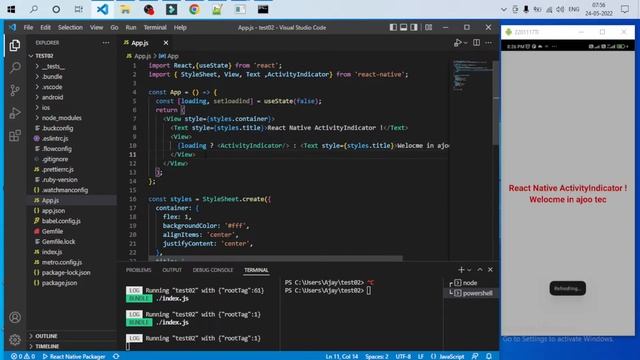Image resolution: width=640 pixels, height=360 pixels.
Task: Maximize the terminal panel size
Action: 480,270
